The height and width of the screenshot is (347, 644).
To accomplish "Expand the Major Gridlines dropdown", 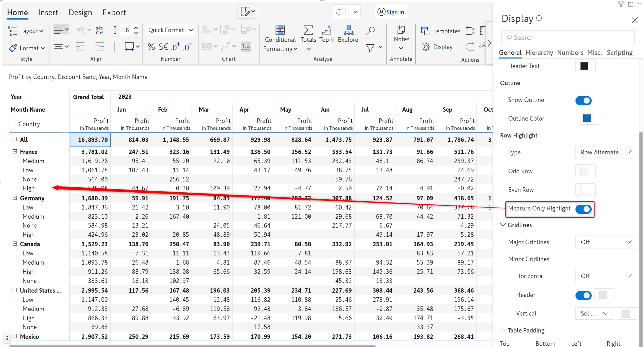I will tap(605, 242).
